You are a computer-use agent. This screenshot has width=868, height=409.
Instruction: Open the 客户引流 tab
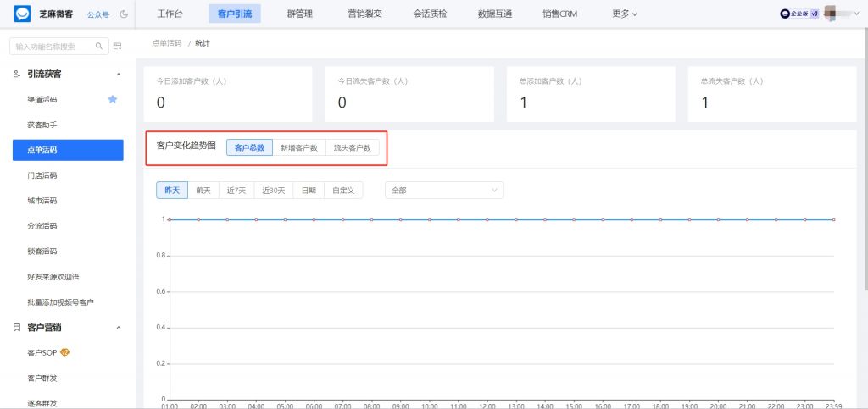235,14
